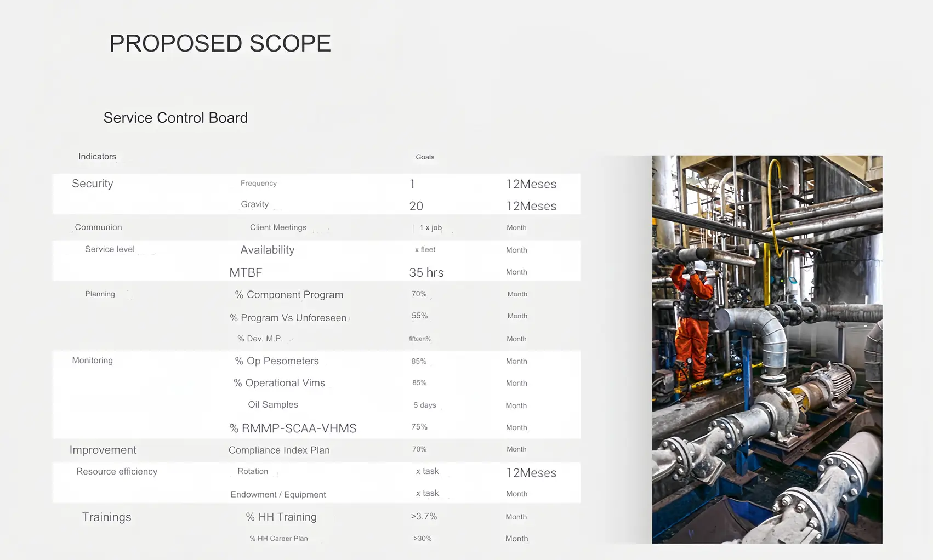Select the Trainings indicator label
The width and height of the screenshot is (933, 560).
(106, 517)
